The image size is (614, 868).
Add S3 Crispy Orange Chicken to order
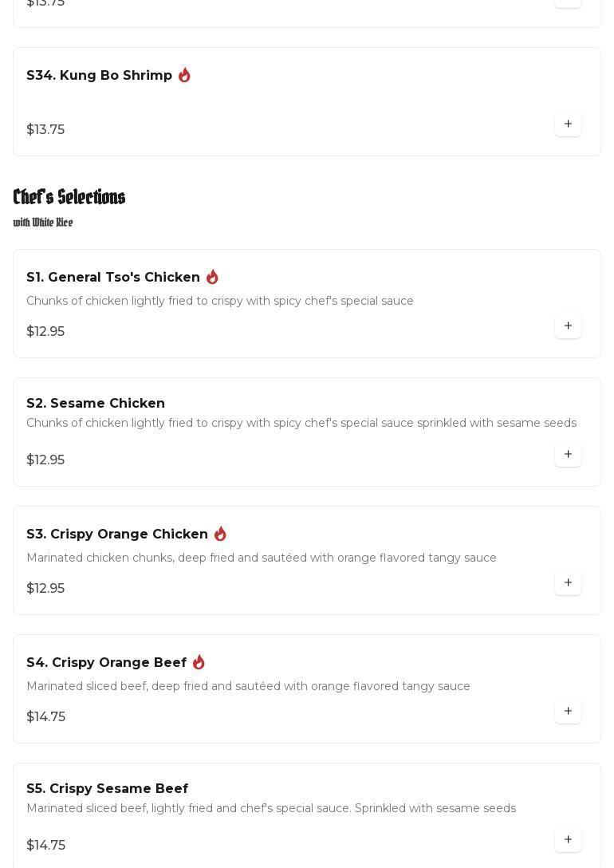(x=568, y=583)
